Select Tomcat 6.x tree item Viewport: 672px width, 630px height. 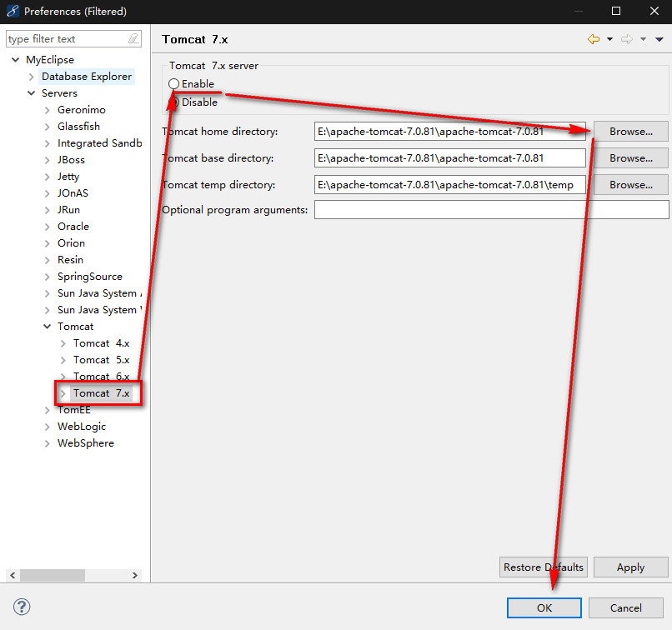click(x=101, y=377)
